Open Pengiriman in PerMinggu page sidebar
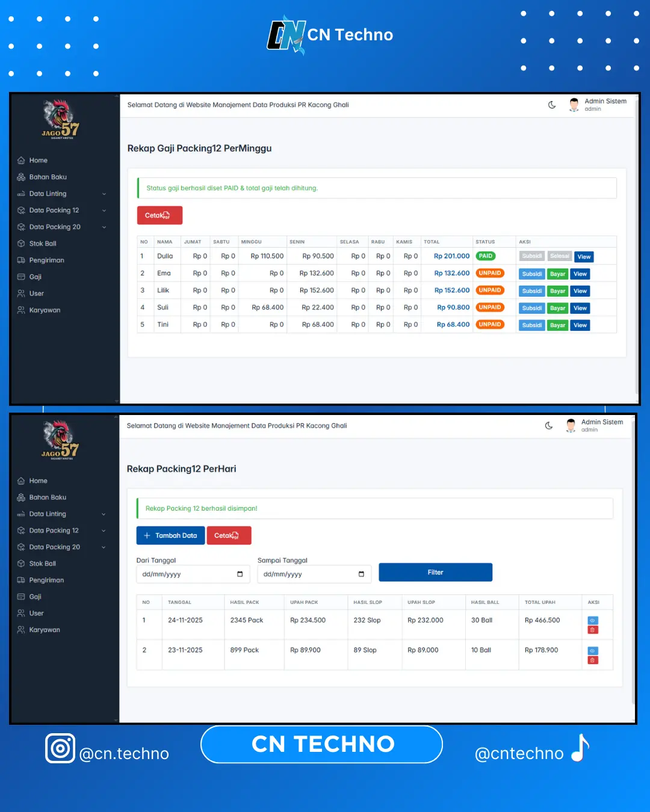The image size is (650, 812). pyautogui.click(x=46, y=260)
